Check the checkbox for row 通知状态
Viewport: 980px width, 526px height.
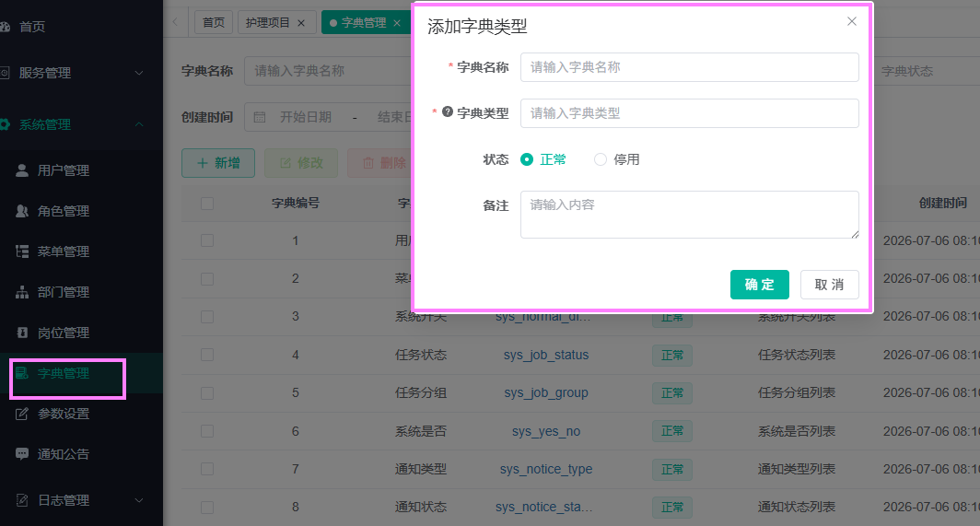pos(207,508)
